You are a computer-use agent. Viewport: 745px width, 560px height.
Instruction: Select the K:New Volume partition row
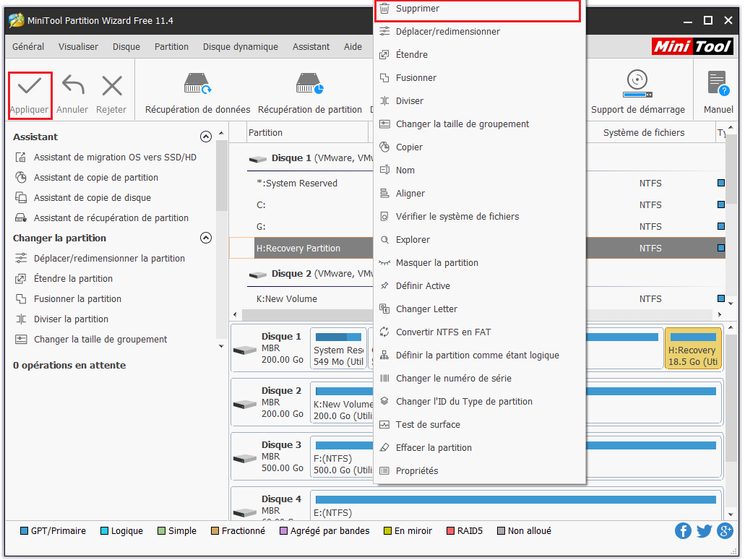pos(287,299)
